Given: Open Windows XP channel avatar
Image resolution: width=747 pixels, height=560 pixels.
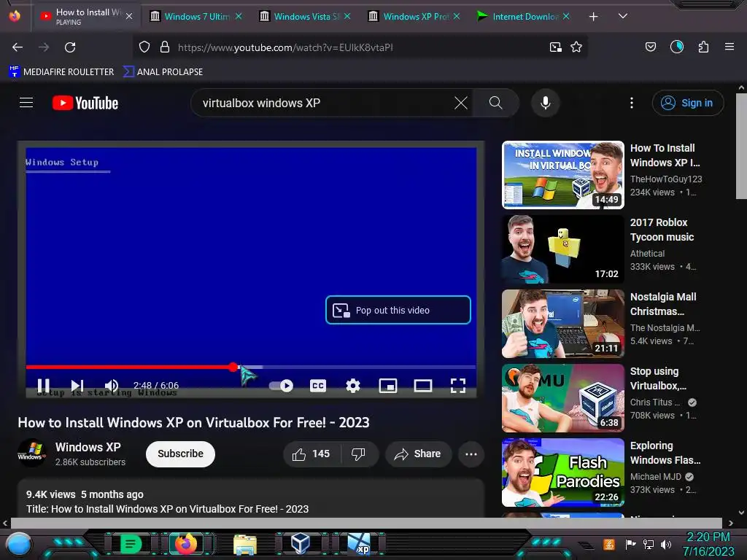Looking at the screenshot, I should (32, 452).
